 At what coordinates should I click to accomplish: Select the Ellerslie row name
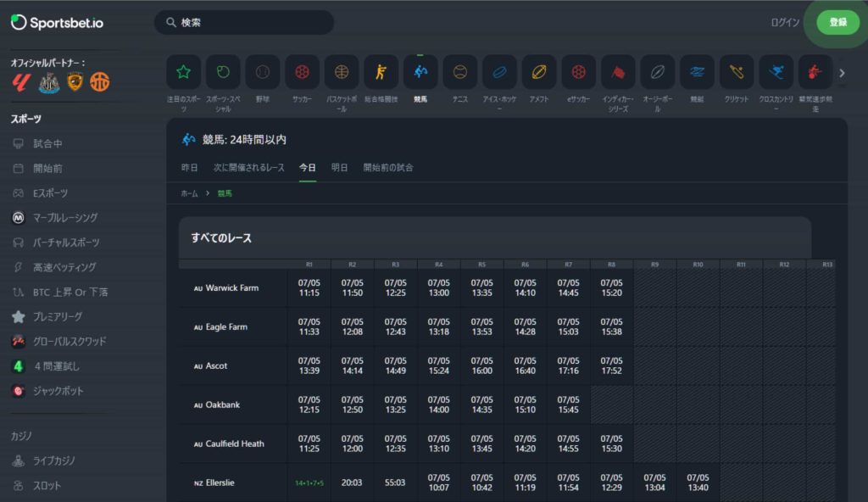tap(220, 482)
